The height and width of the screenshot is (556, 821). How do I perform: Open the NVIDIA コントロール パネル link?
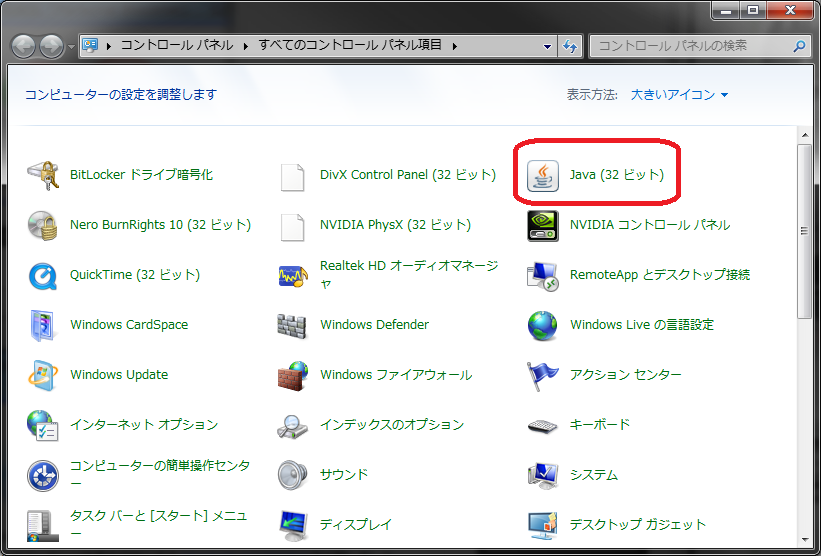[650, 225]
